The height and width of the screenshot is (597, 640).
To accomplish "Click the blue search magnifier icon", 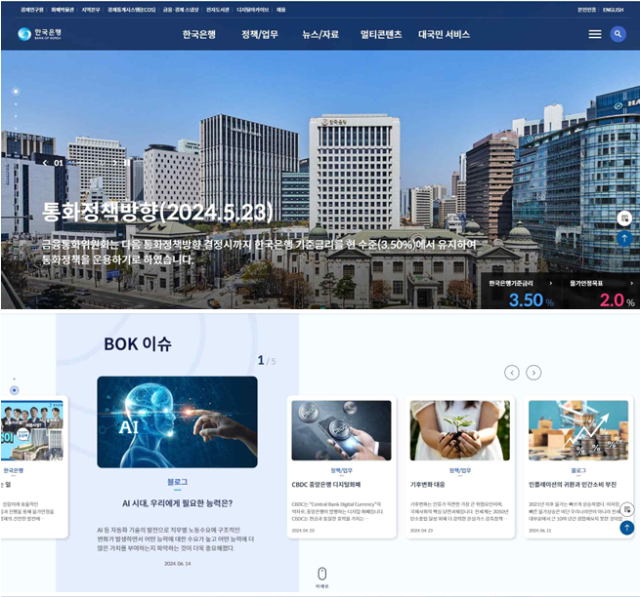I will click(x=618, y=34).
